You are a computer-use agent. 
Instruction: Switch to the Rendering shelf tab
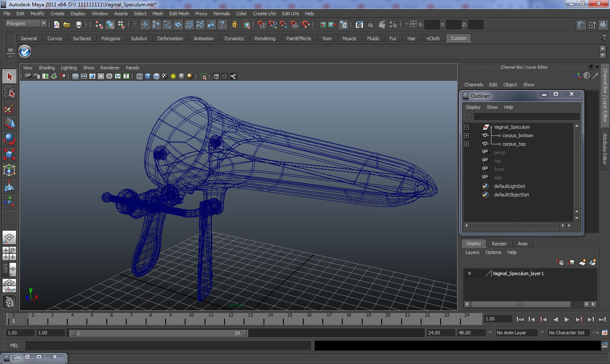point(265,39)
